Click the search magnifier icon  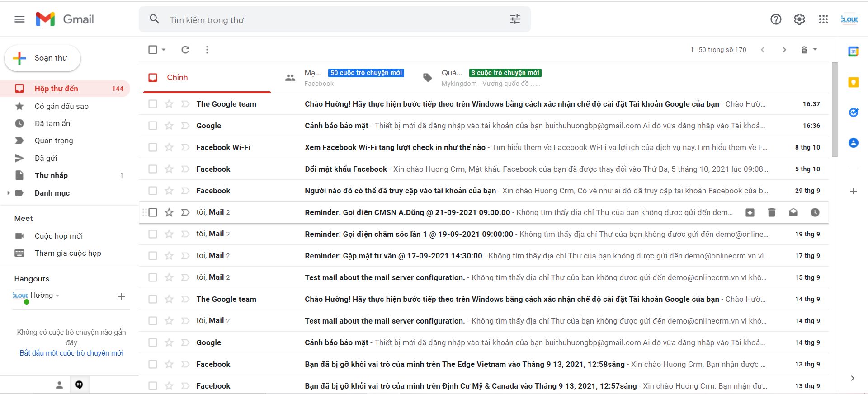click(x=154, y=19)
